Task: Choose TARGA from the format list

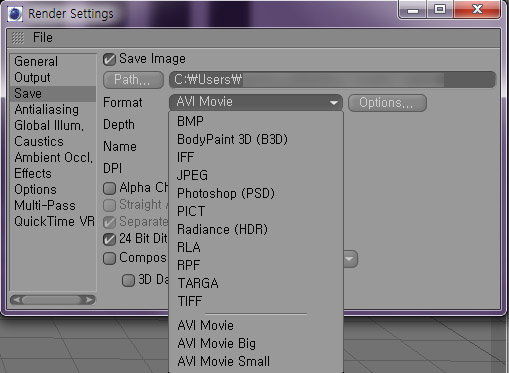Action: (256, 283)
